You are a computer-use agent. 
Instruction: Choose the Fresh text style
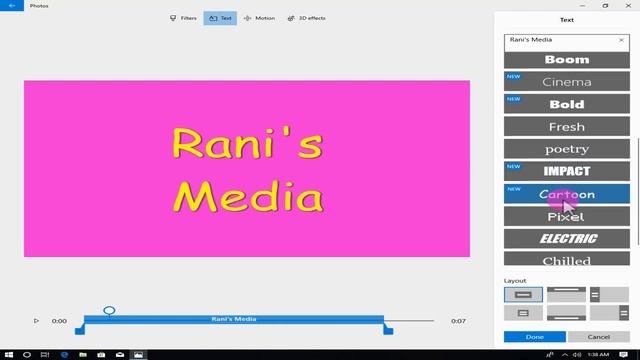pyautogui.click(x=567, y=127)
